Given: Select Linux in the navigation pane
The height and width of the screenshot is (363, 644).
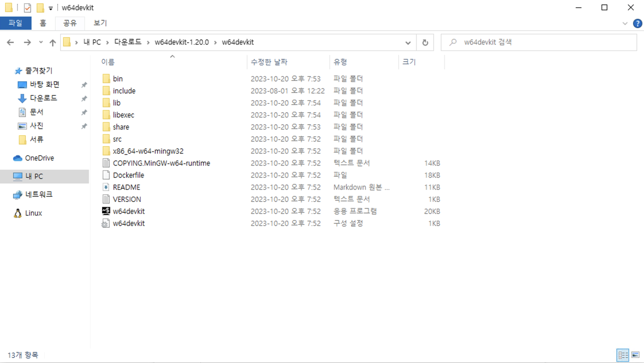Looking at the screenshot, I should (33, 213).
